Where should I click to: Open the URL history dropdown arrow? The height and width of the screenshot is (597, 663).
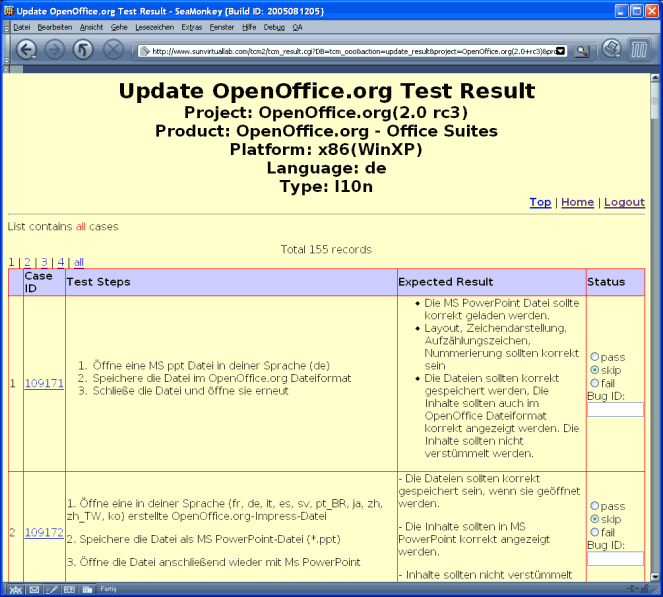pyautogui.click(x=560, y=50)
